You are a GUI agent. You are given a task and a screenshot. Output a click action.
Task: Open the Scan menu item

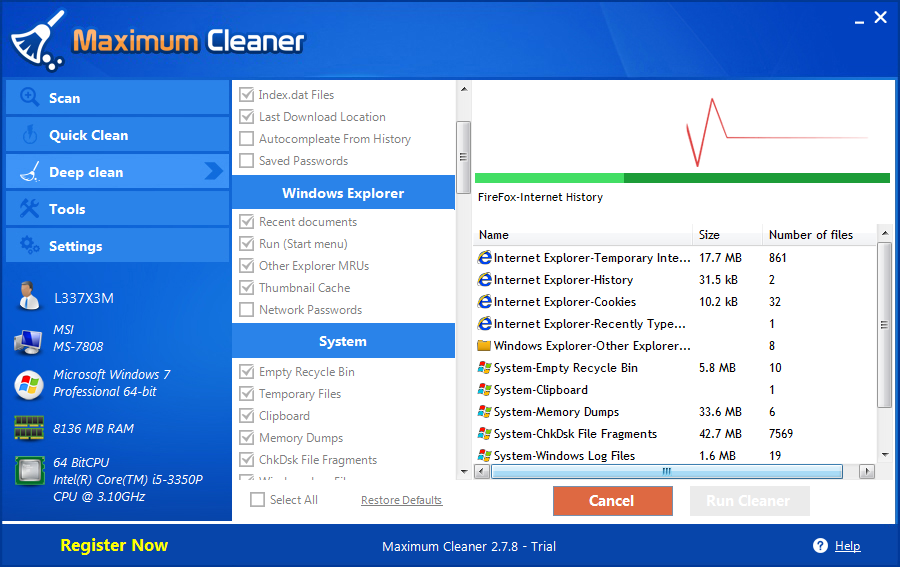pyautogui.click(x=118, y=98)
